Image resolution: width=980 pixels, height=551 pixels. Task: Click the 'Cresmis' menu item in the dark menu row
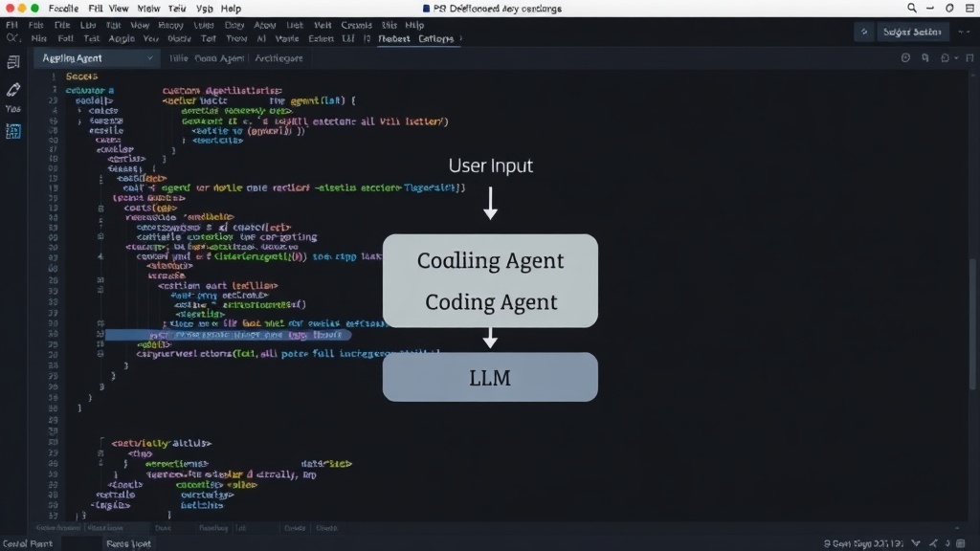(356, 25)
